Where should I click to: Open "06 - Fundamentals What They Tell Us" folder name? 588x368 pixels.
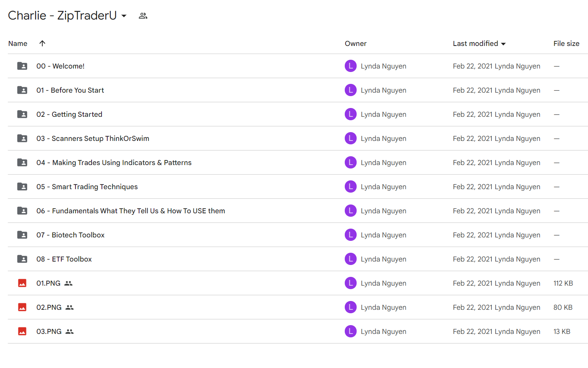(131, 211)
